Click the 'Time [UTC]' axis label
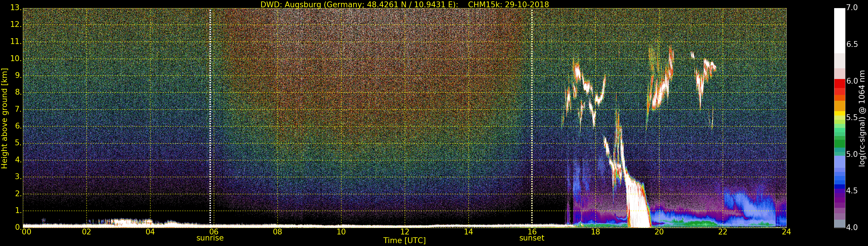Viewport: 868px width, 246px height. pos(404,241)
